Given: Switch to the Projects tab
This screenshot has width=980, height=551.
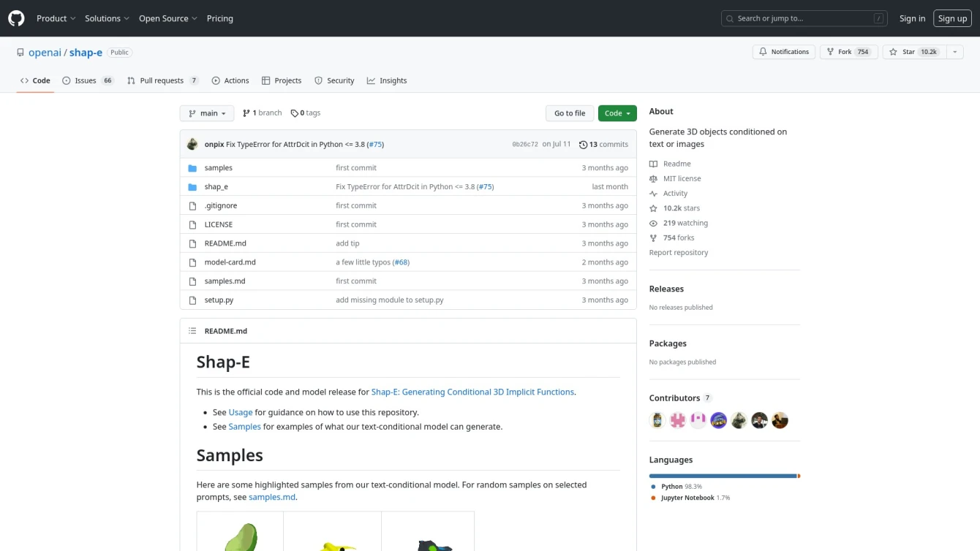Looking at the screenshot, I should click(x=282, y=80).
